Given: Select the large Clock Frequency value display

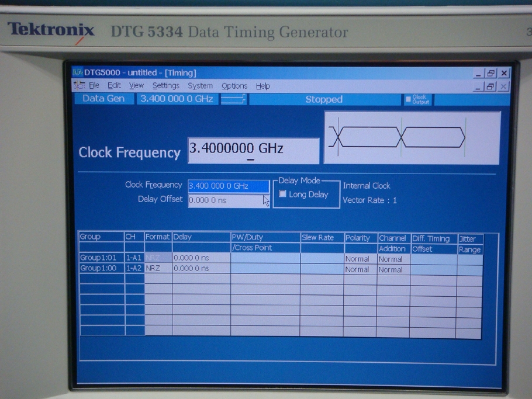Looking at the screenshot, I should pyautogui.click(x=254, y=151).
